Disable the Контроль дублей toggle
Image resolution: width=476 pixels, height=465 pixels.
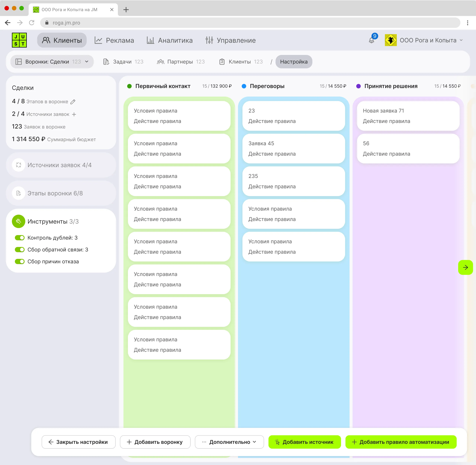tap(20, 238)
